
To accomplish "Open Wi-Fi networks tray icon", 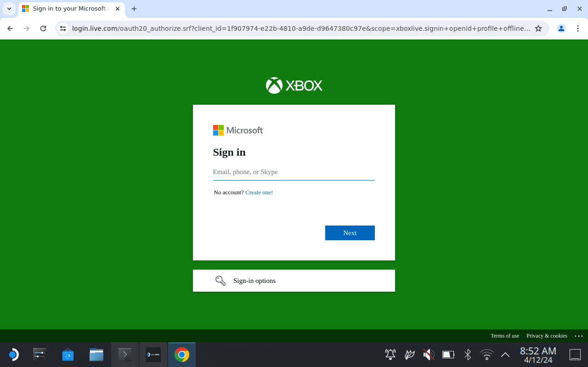I will pyautogui.click(x=486, y=354).
